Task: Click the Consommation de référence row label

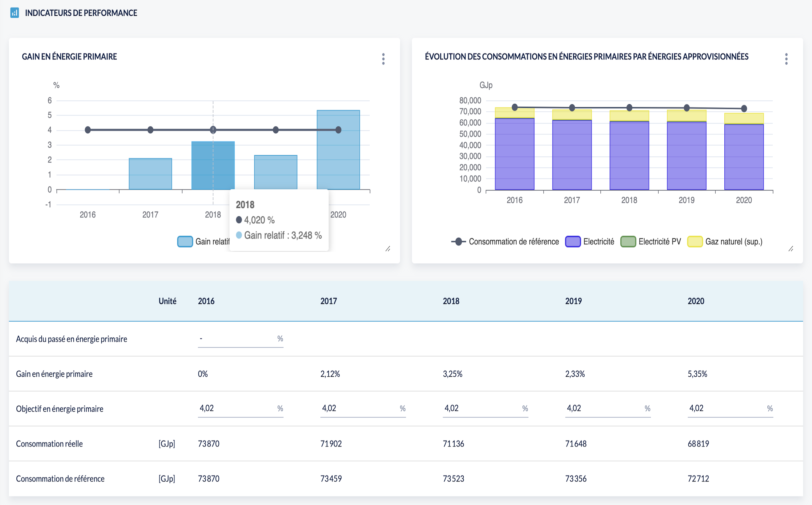Action: coord(60,479)
